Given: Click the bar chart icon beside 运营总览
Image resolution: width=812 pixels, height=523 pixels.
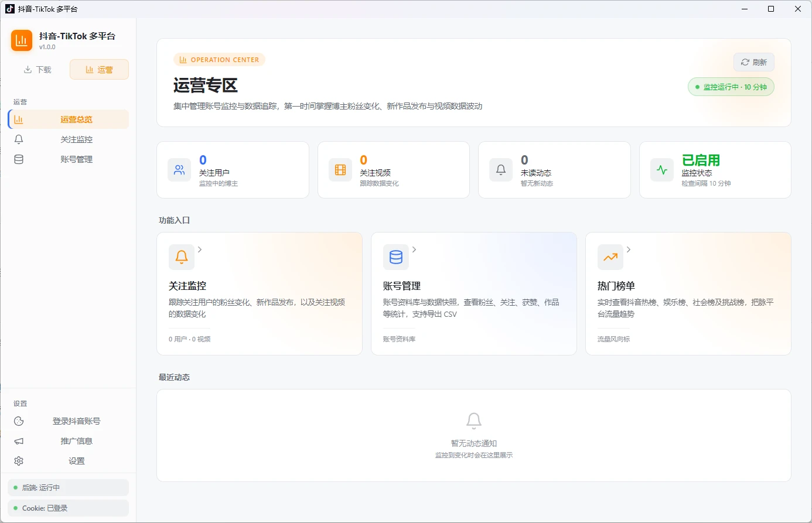Looking at the screenshot, I should (19, 119).
